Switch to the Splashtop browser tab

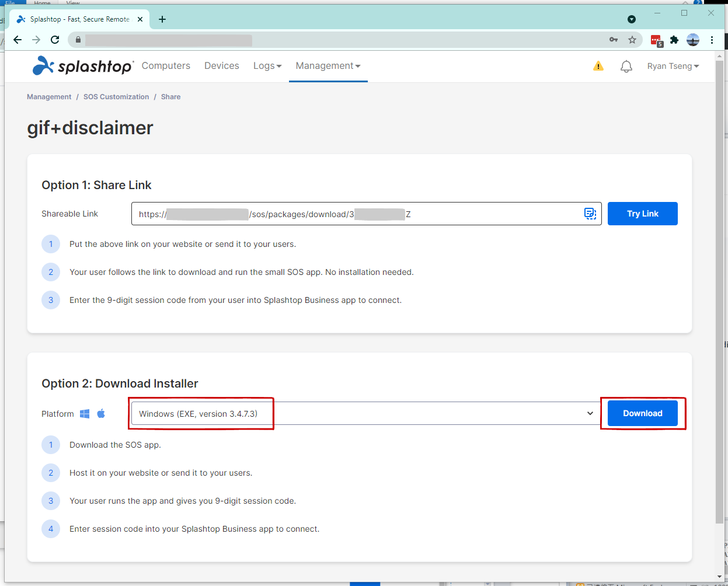(80, 19)
